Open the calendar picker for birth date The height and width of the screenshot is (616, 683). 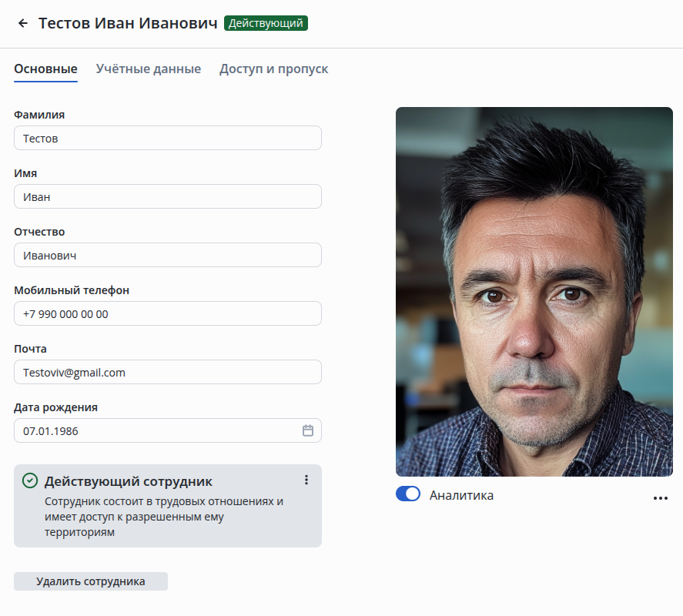(308, 430)
